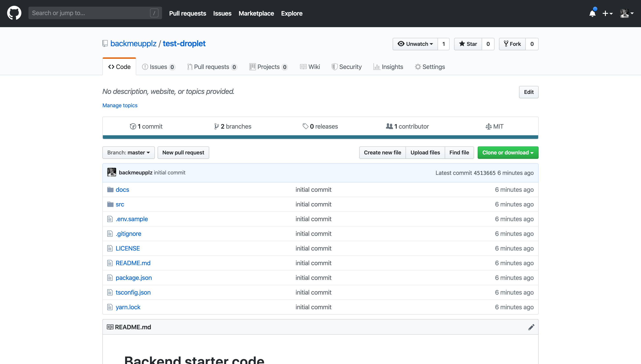Fork the repository
Screen dimensions: 641x364
click(x=512, y=44)
